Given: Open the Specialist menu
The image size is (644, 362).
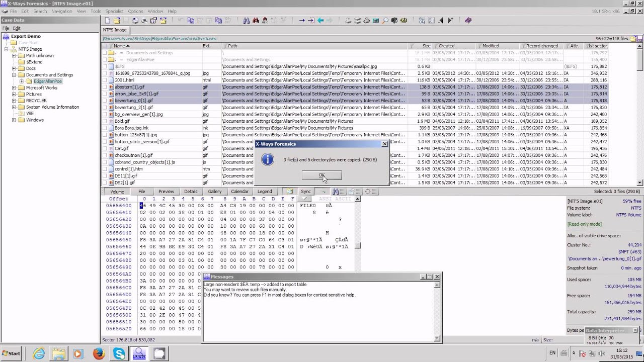Looking at the screenshot, I should [x=114, y=11].
